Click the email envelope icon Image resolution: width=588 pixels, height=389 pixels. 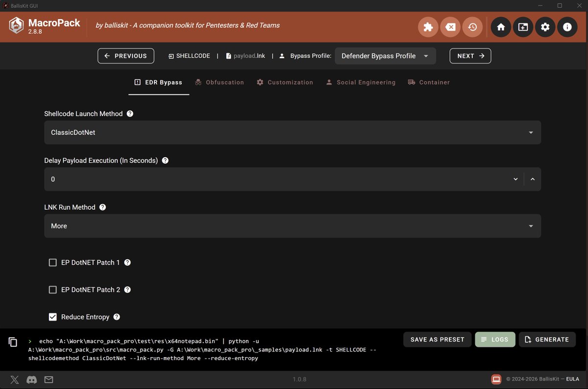48,380
